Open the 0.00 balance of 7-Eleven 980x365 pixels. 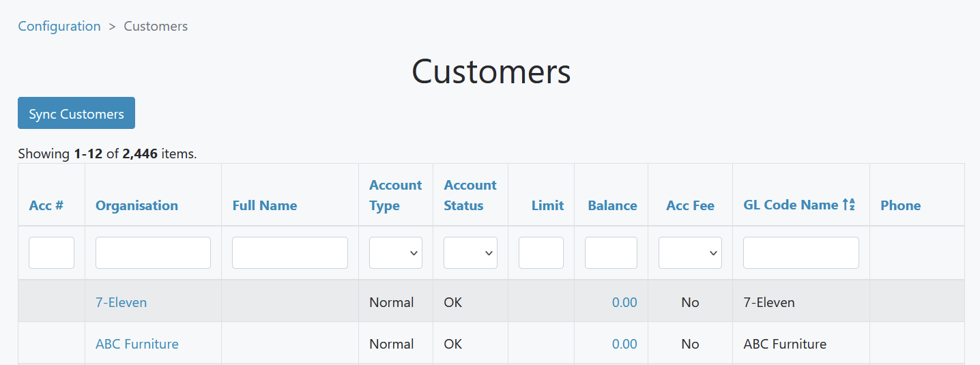624,302
